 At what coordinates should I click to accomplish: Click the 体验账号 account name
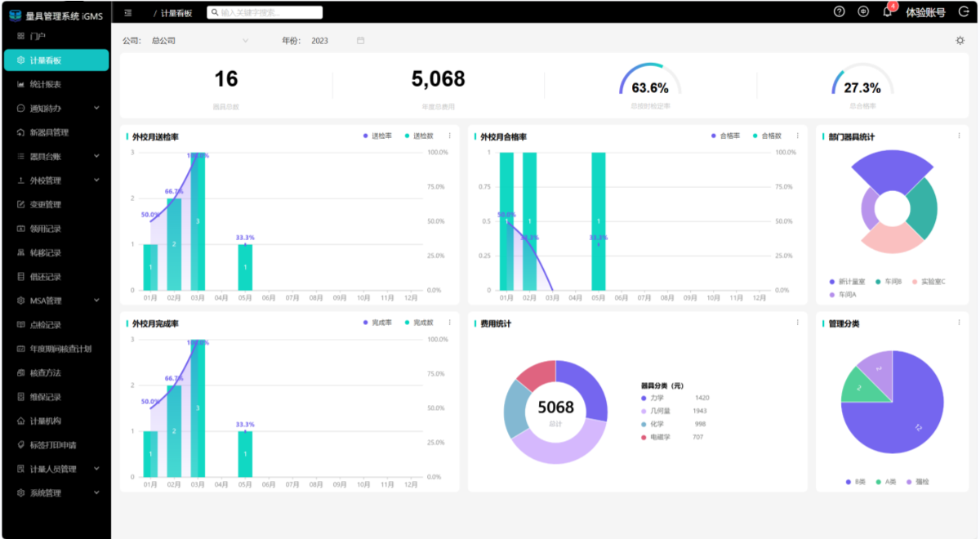click(x=925, y=12)
